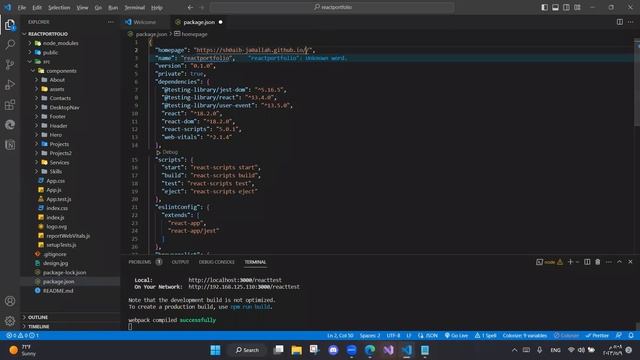This screenshot has width=640, height=360.
Task: Open index.css in the explorer
Action: point(57,209)
